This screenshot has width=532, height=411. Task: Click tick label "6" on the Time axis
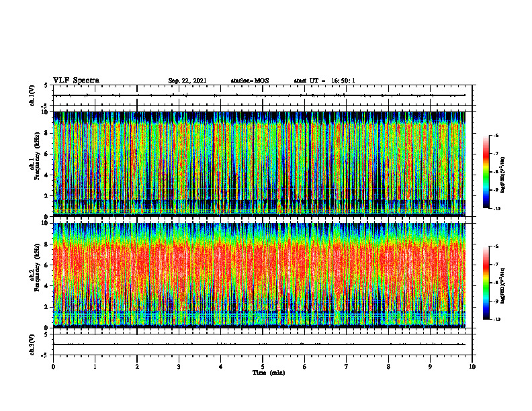pos(305,367)
